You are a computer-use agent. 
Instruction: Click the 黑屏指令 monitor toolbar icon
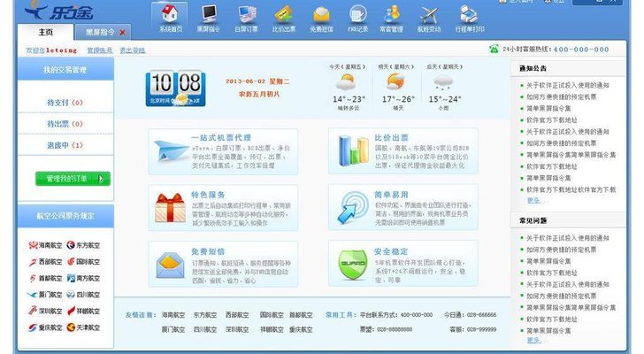pos(209,18)
